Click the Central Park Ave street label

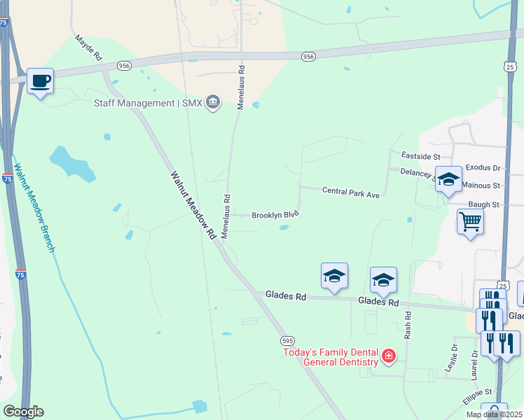(351, 192)
